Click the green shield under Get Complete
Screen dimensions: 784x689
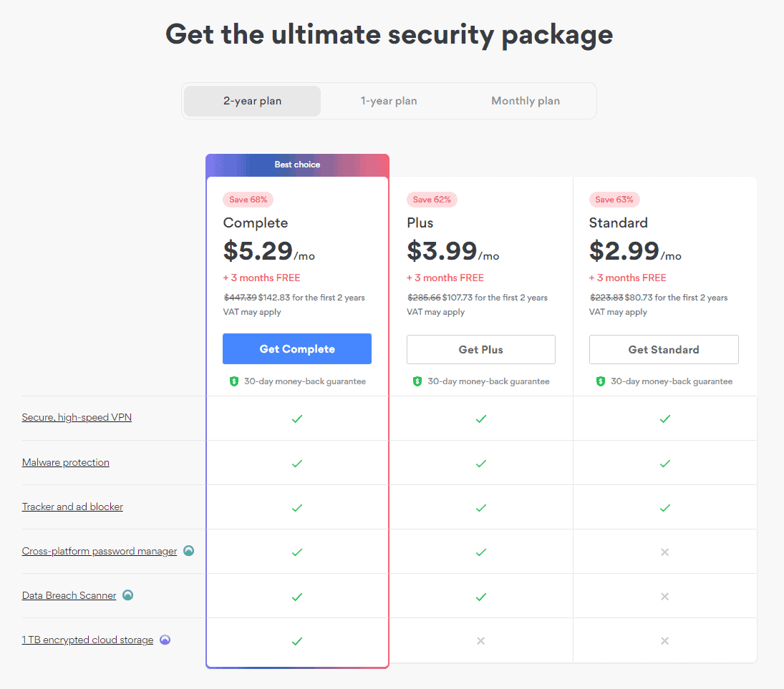coord(234,381)
